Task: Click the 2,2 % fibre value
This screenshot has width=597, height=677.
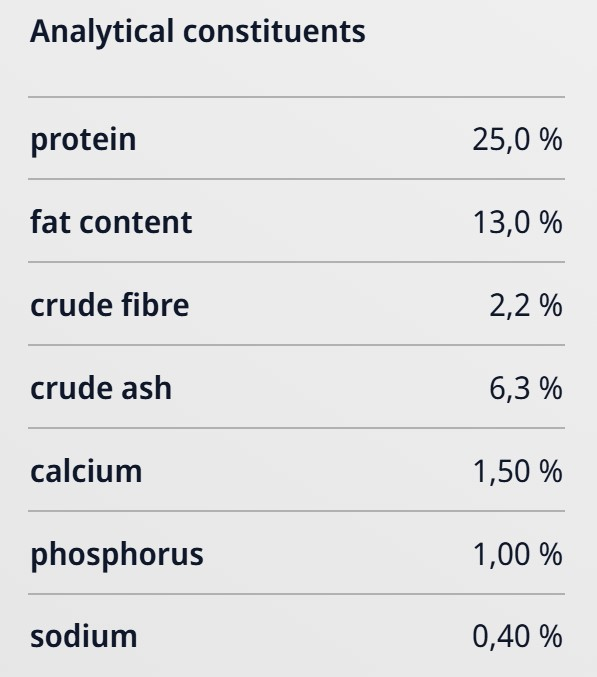Action: (x=526, y=306)
